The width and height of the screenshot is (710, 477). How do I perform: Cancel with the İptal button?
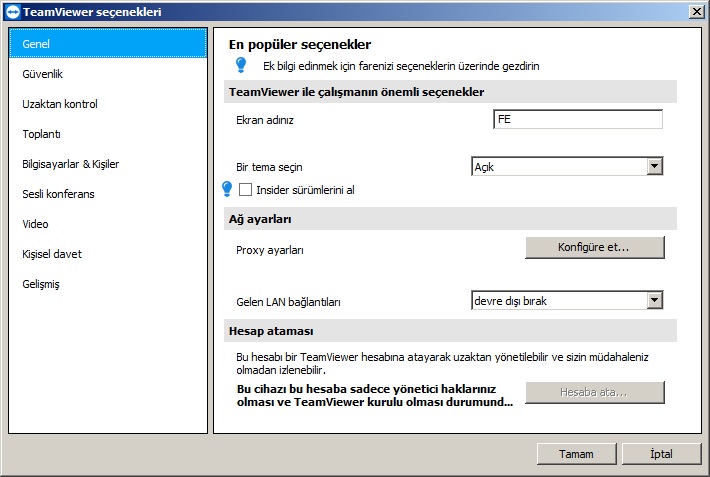click(661, 454)
